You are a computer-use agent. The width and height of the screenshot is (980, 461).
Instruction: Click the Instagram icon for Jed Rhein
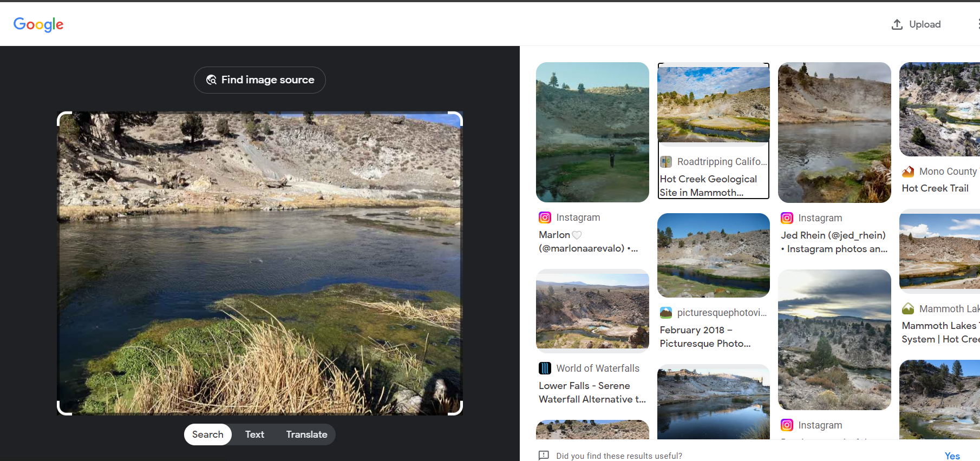pyautogui.click(x=787, y=218)
